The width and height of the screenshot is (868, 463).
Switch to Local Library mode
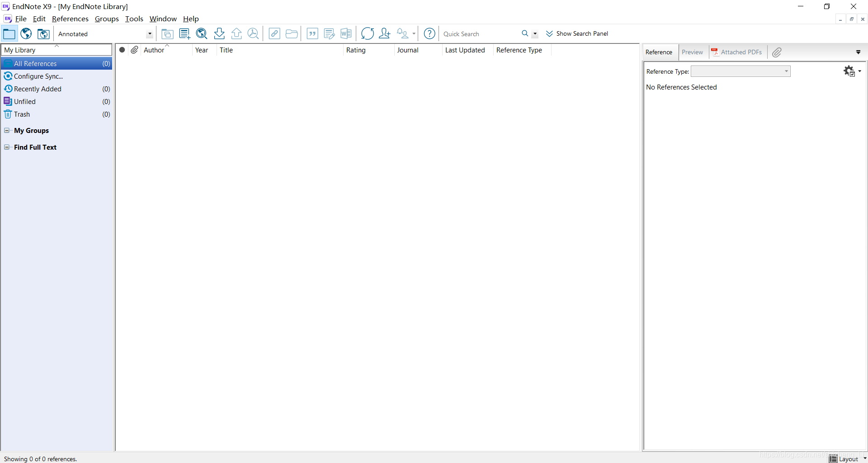click(x=9, y=34)
